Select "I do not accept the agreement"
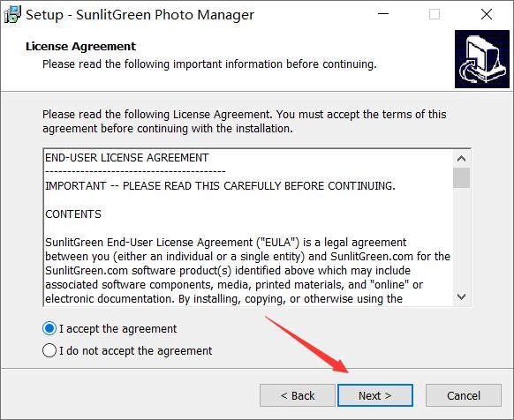The width and height of the screenshot is (514, 420). coord(49,350)
